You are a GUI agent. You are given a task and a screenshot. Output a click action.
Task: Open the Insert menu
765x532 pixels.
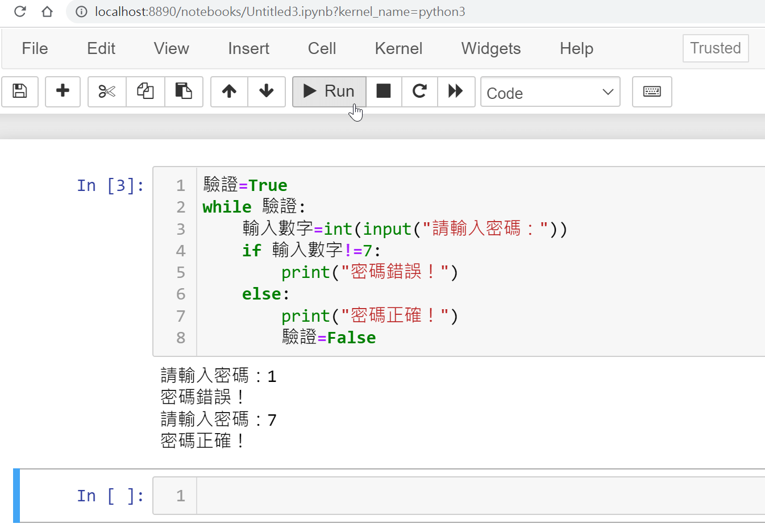pyautogui.click(x=248, y=49)
